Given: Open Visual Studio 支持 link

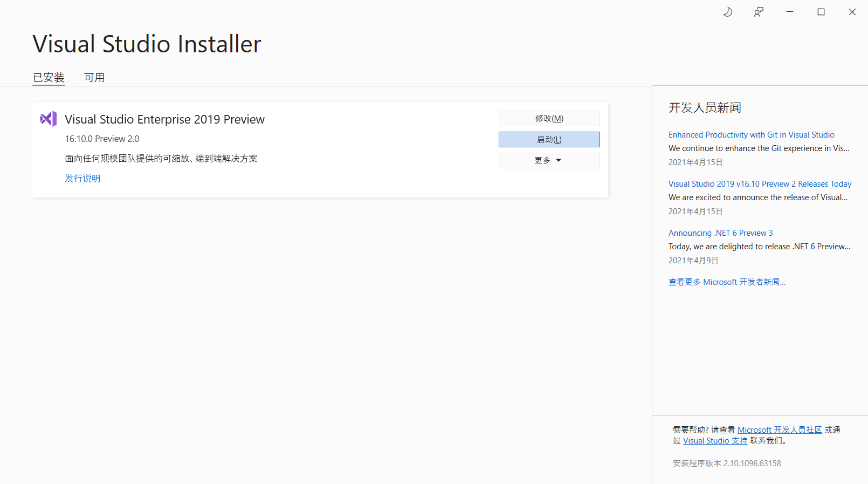Looking at the screenshot, I should (715, 441).
